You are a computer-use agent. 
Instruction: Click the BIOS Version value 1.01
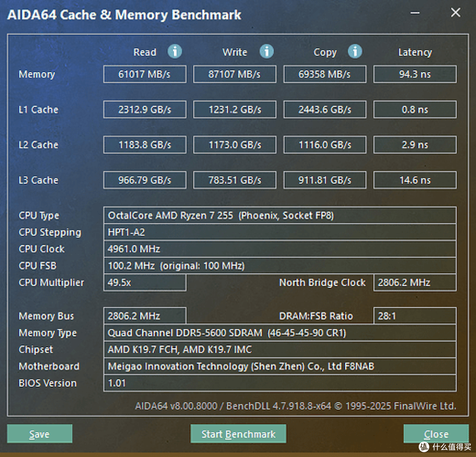280,383
